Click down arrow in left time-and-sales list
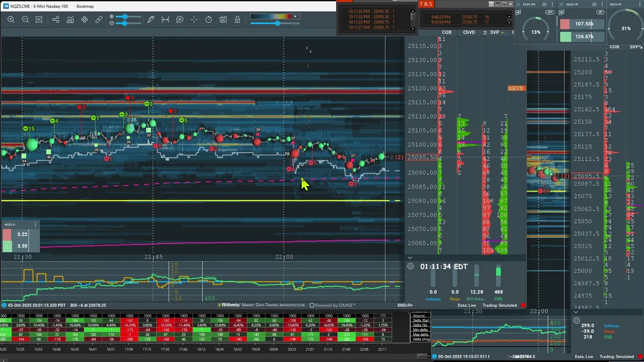This screenshot has height=362, width=644. coord(413,29)
